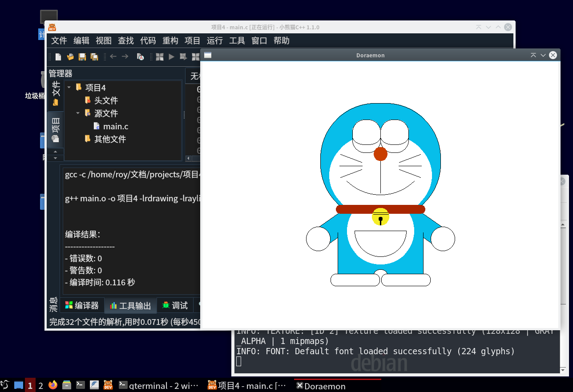Collapse the 源文件 folder node

click(78, 113)
